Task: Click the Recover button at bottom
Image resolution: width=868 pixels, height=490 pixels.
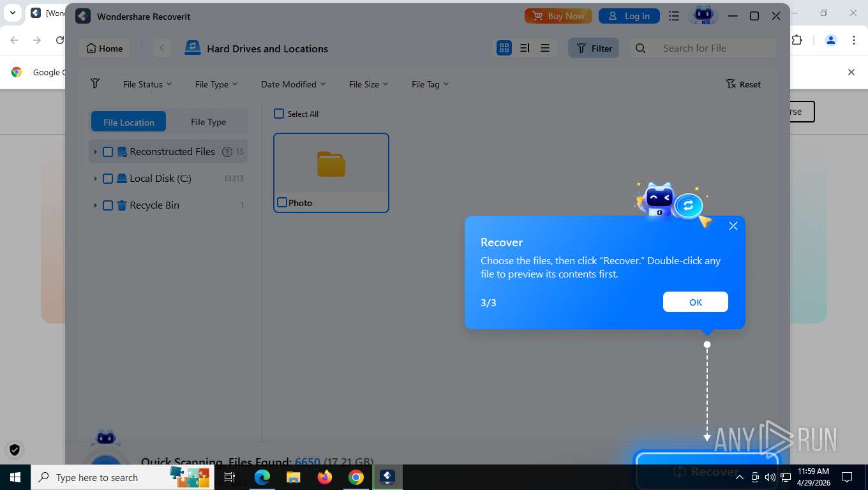Action: tap(707, 471)
